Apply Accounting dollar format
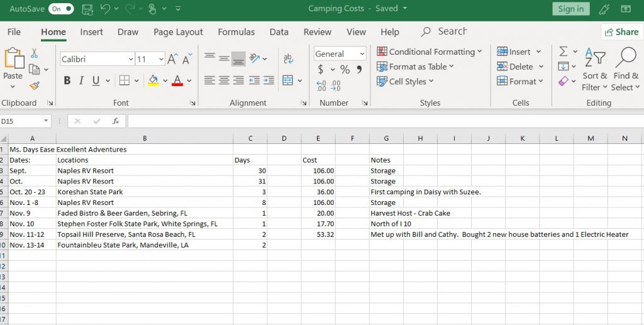Image resolution: width=644 pixels, height=325 pixels. pos(320,70)
